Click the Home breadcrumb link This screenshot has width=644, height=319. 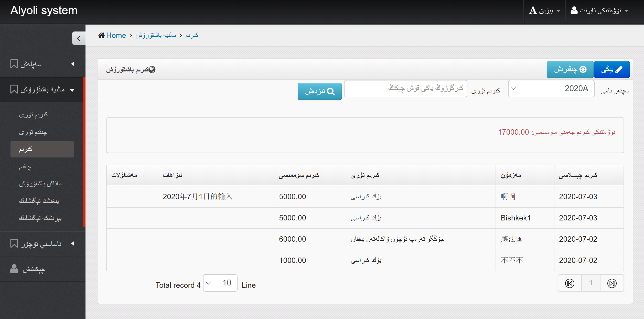[x=116, y=35]
